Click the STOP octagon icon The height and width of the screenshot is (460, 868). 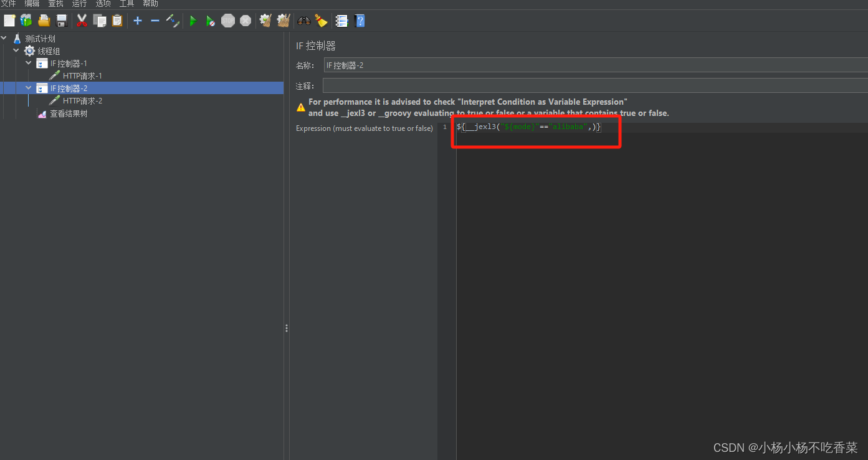pyautogui.click(x=228, y=21)
